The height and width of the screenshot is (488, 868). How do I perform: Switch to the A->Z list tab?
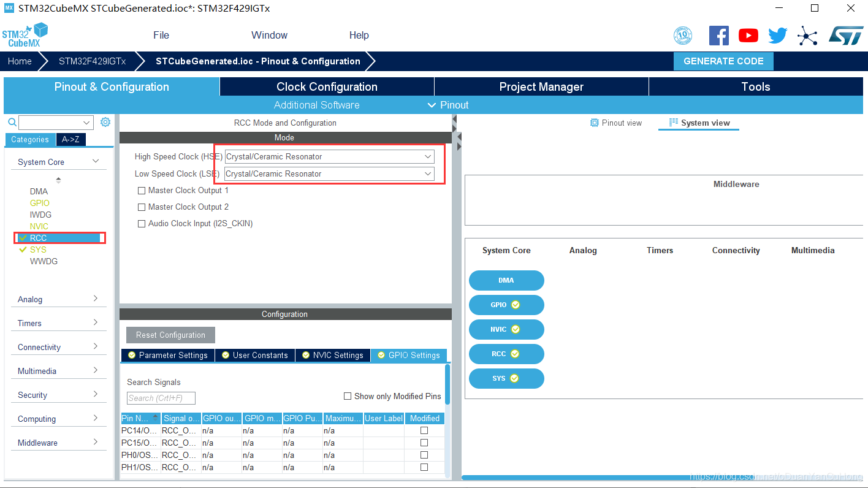(x=70, y=139)
